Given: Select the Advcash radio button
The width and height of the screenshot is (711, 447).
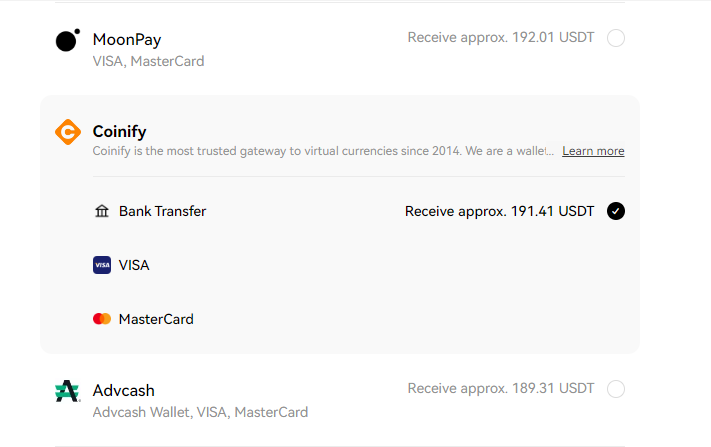Looking at the screenshot, I should pyautogui.click(x=616, y=389).
